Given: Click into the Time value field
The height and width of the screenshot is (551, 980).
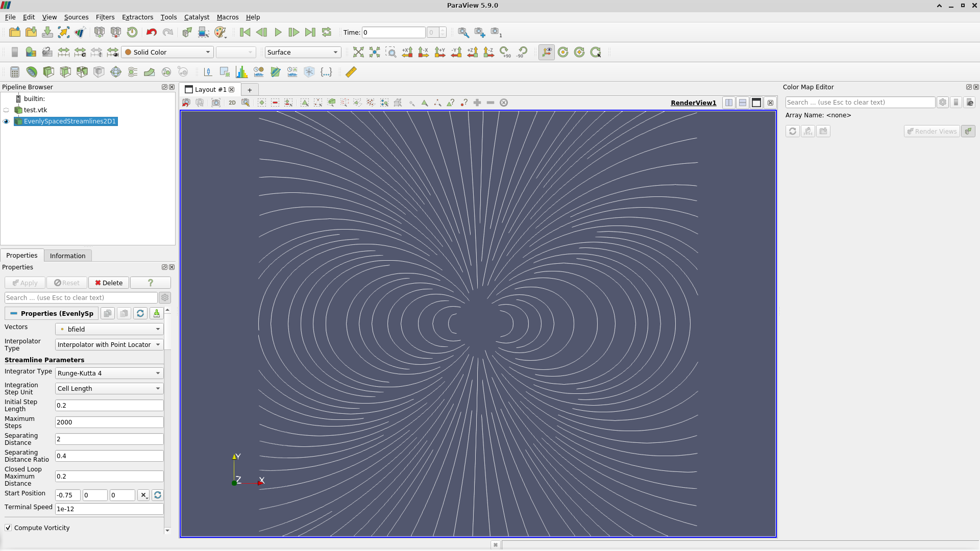Looking at the screenshot, I should point(394,32).
